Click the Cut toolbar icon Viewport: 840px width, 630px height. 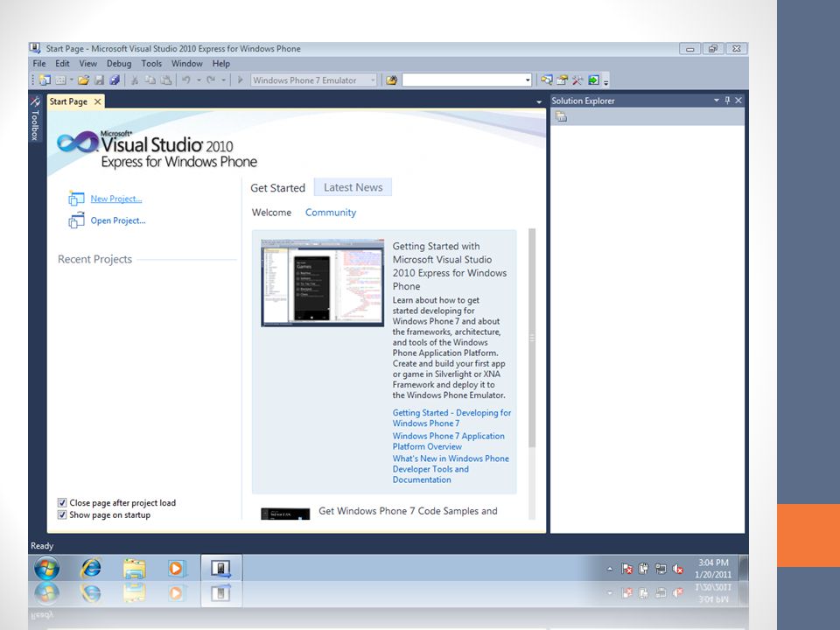(135, 80)
